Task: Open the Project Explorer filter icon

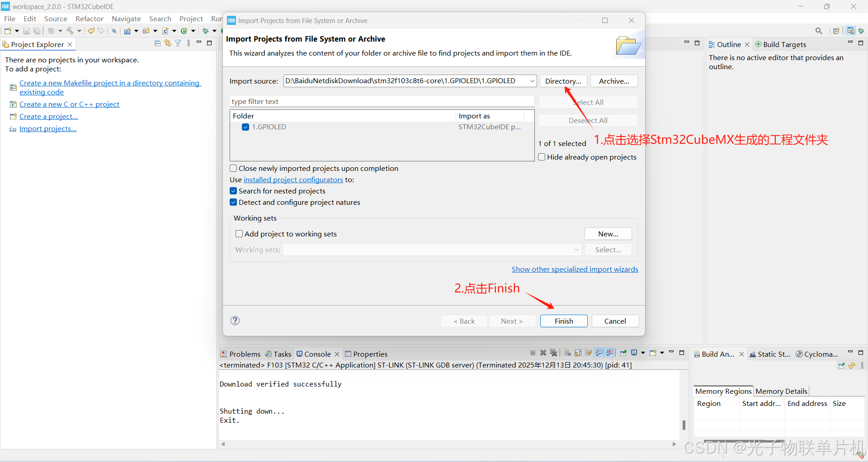Action: (178, 43)
